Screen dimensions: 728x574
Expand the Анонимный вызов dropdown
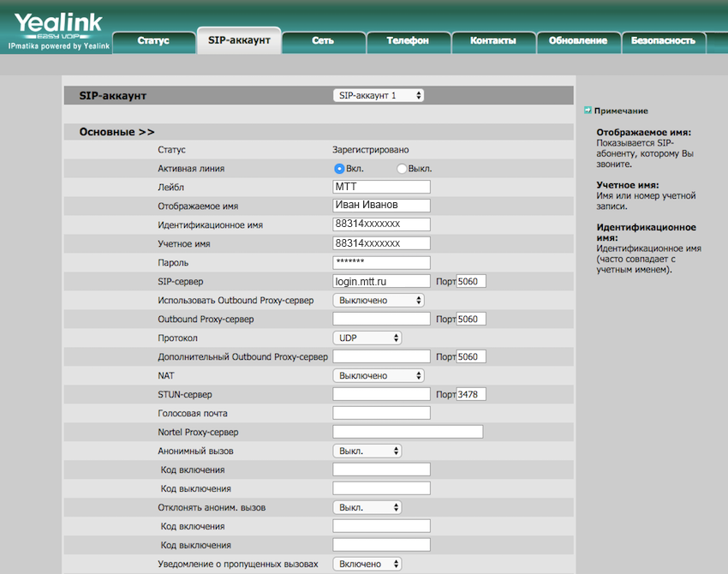tap(367, 451)
